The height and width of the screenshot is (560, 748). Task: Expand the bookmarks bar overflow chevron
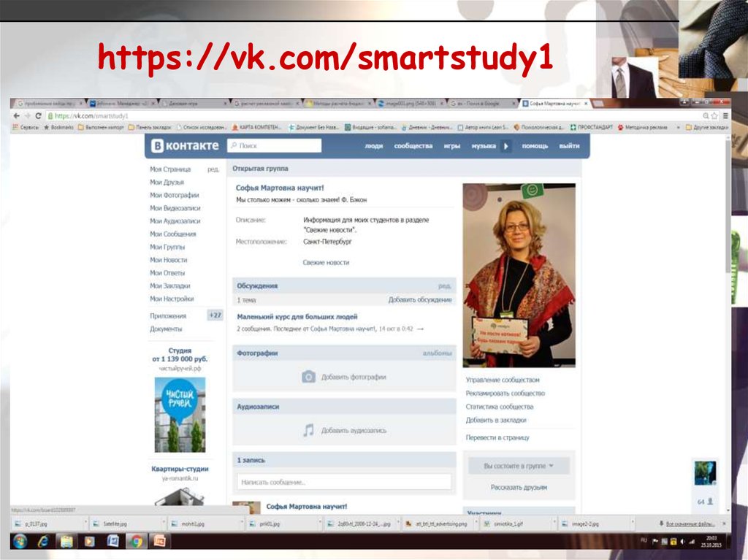(679, 127)
